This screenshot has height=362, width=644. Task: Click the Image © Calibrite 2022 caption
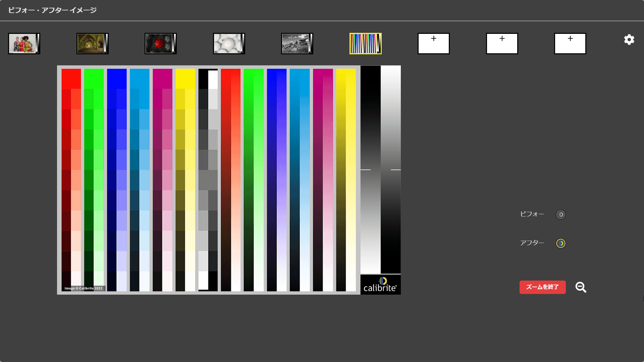pos(84,288)
